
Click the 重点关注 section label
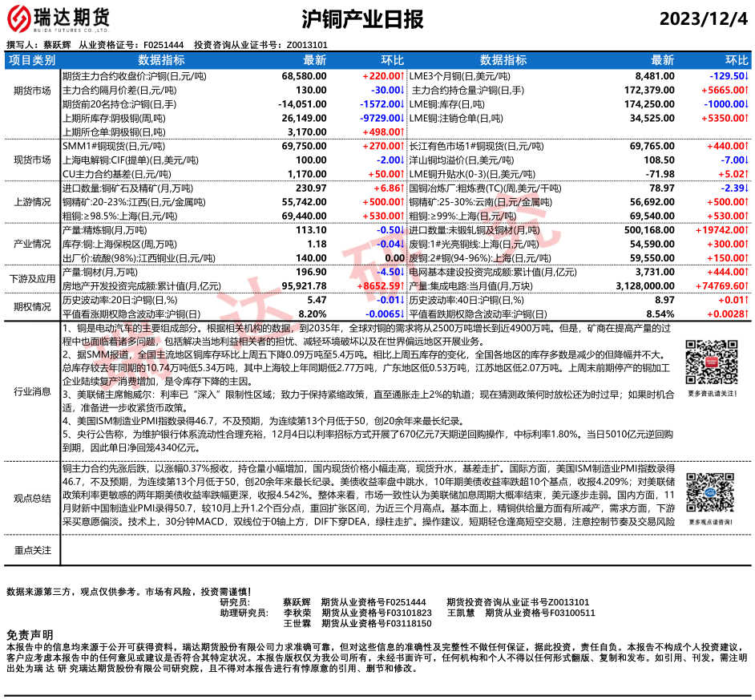pyautogui.click(x=32, y=550)
